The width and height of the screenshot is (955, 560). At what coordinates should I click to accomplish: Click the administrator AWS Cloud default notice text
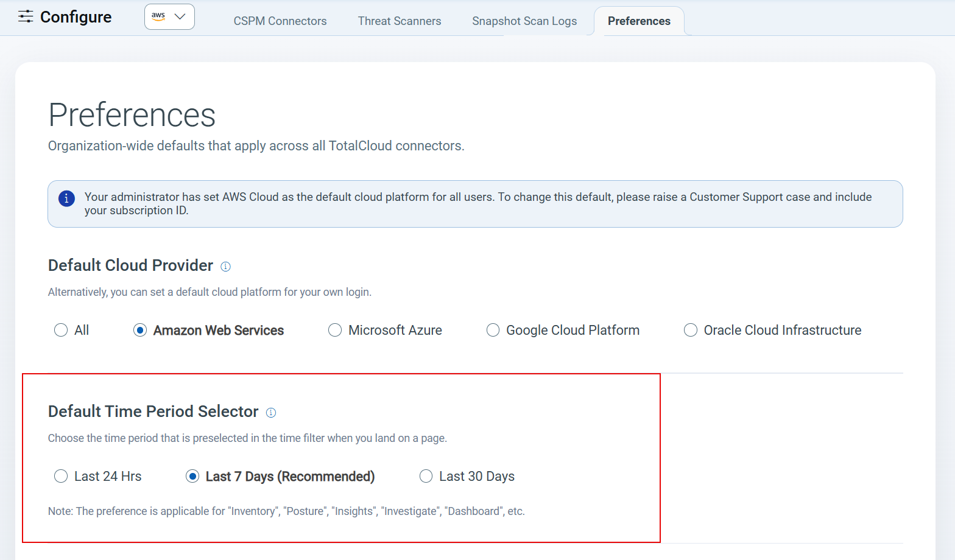(478, 204)
